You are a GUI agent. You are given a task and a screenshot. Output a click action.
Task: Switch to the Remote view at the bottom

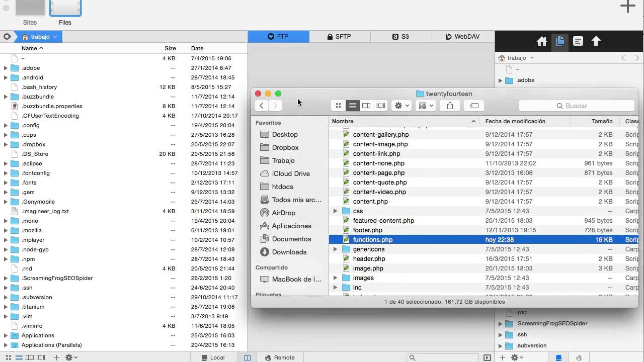280,357
